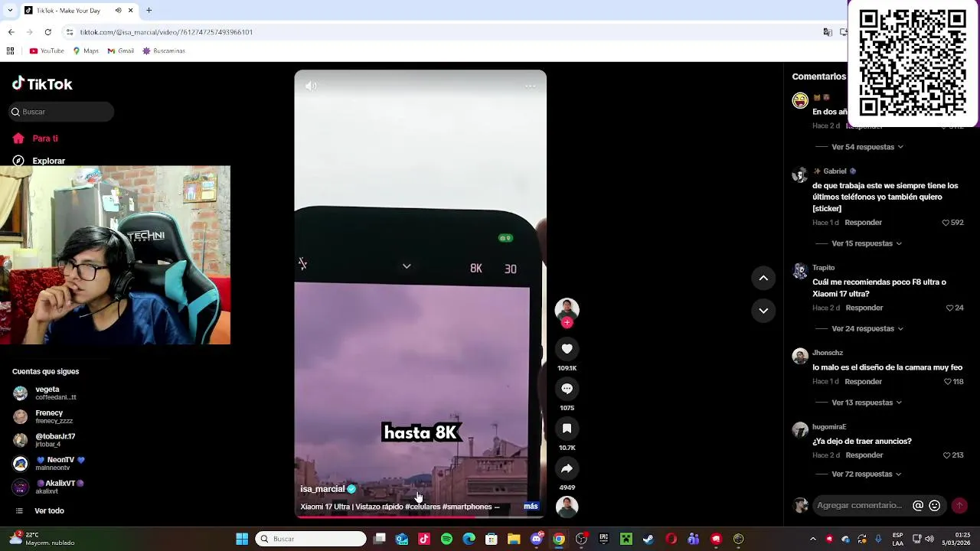
Task: Open Spotify from the taskbar
Action: 446,539
